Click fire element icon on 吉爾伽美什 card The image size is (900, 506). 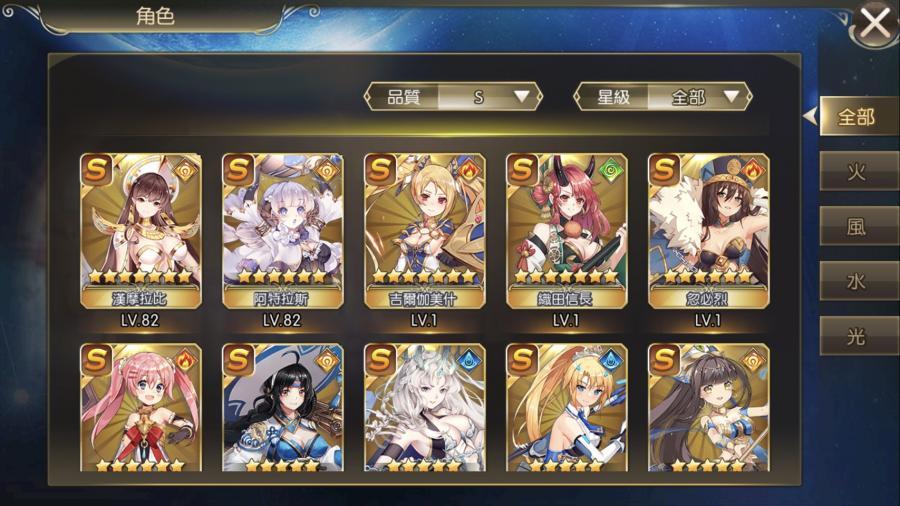coord(468,170)
